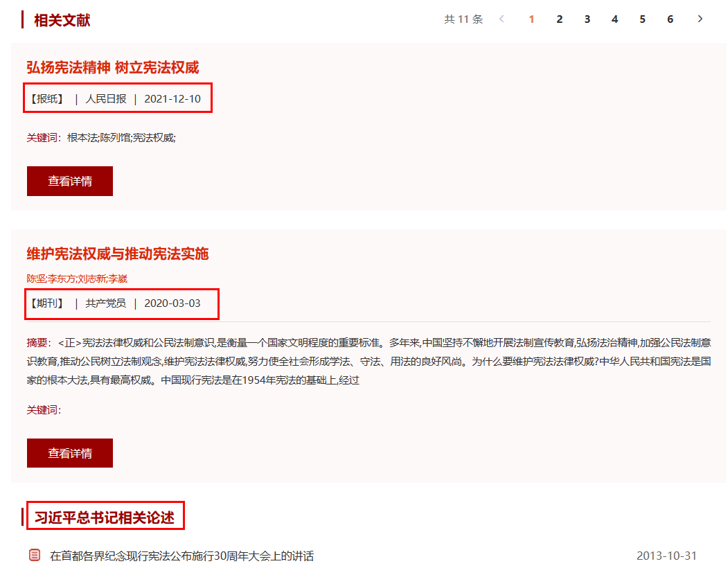Click 查看详情 under the 弘扬宪法精神 article

tap(70, 181)
